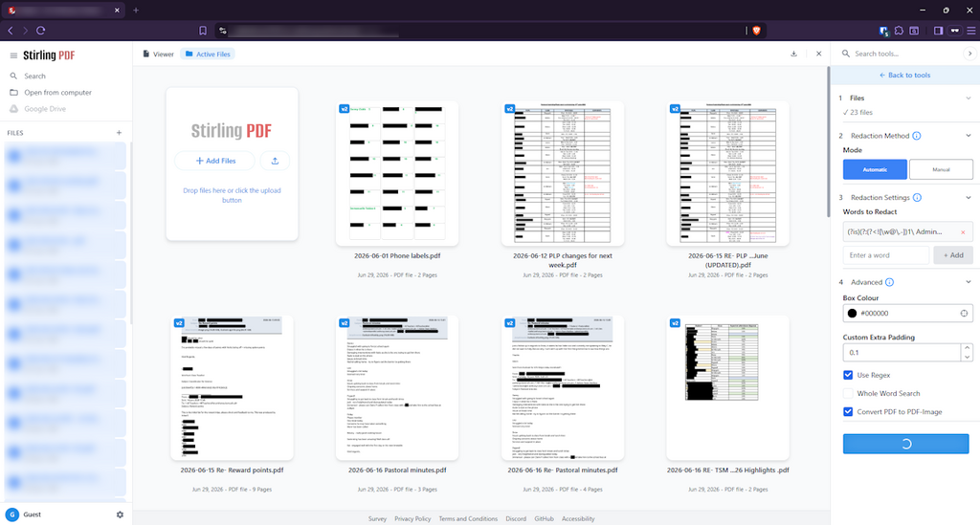The width and height of the screenshot is (980, 525).
Task: Click the black Box Colour swatch
Action: [852, 314]
